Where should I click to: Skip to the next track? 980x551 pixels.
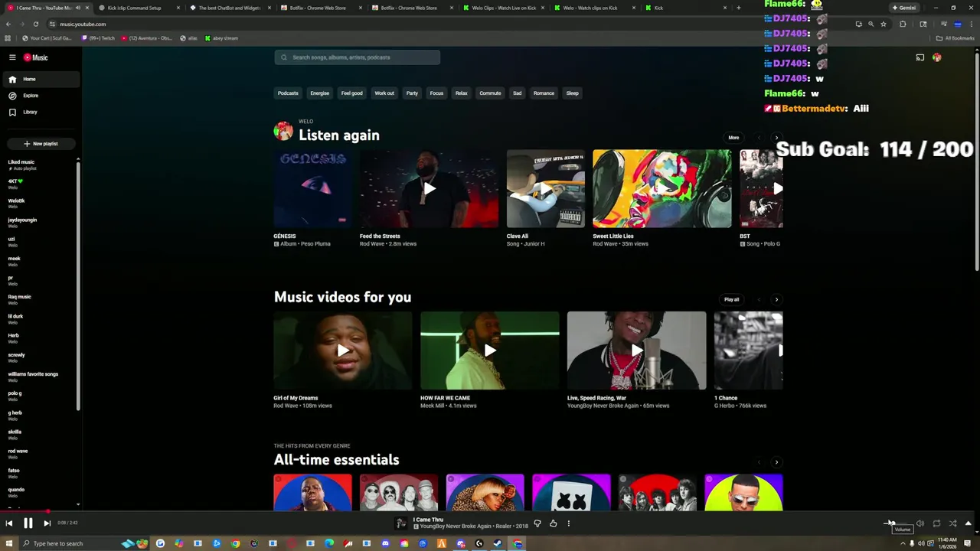point(47,523)
